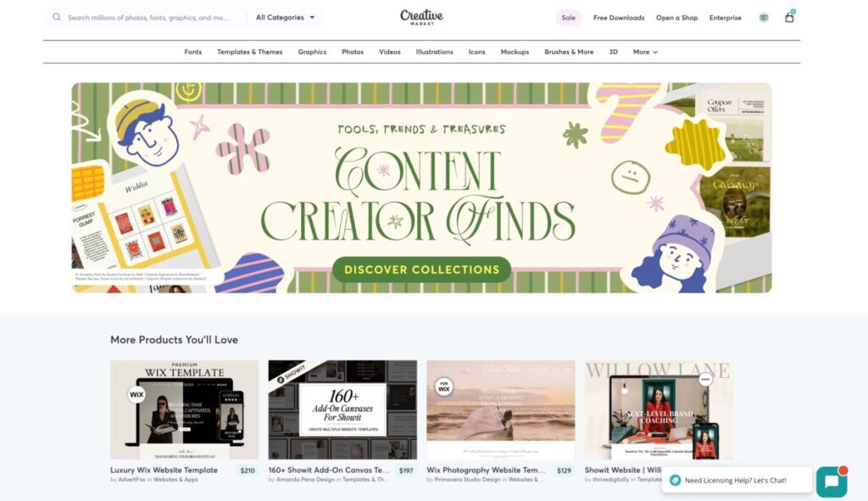This screenshot has height=501, width=868.
Task: Open the user avatar icon
Action: click(764, 18)
